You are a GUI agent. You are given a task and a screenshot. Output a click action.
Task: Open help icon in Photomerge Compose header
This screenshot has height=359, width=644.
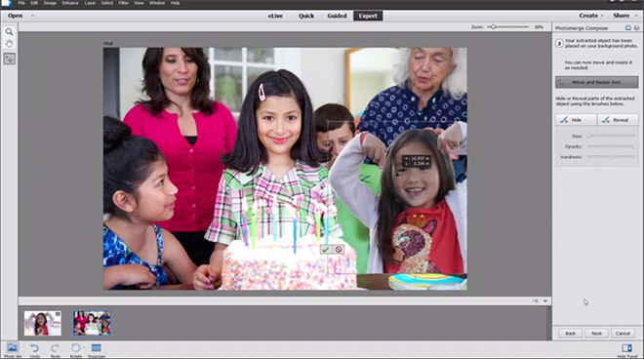pos(637,28)
